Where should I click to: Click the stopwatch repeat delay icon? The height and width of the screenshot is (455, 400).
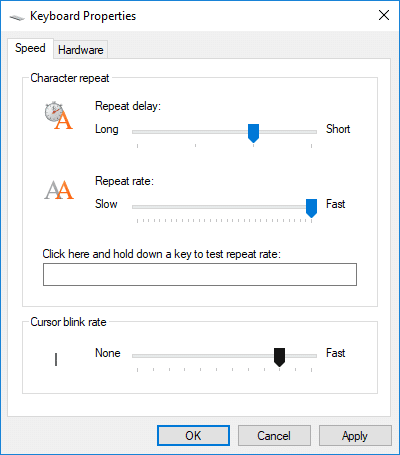tap(59, 115)
